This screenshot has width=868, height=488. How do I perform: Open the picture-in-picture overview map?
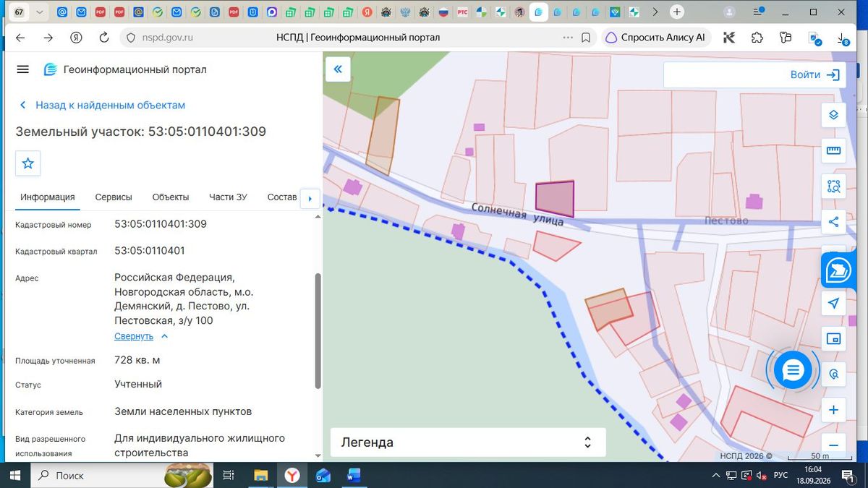(x=833, y=338)
